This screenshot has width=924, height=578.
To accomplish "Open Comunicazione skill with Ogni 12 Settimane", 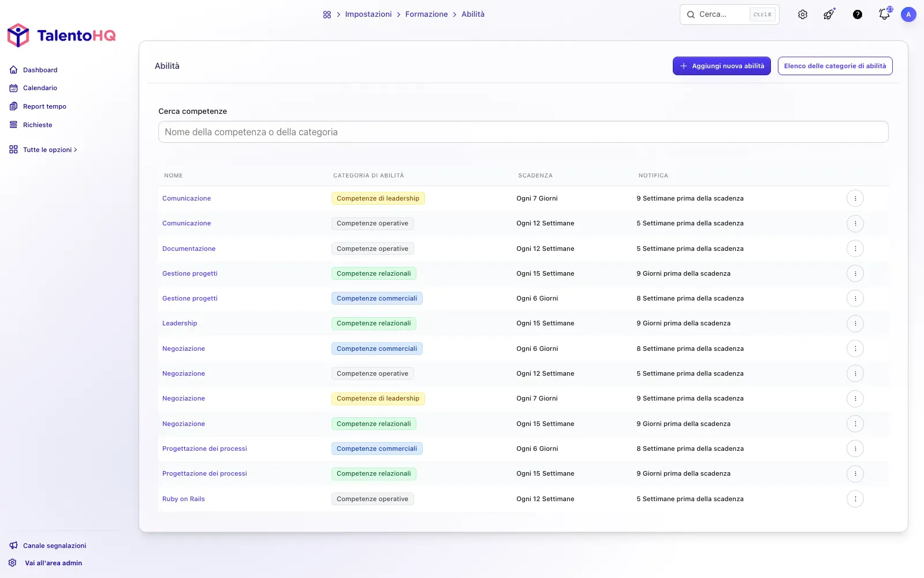I will (x=187, y=223).
